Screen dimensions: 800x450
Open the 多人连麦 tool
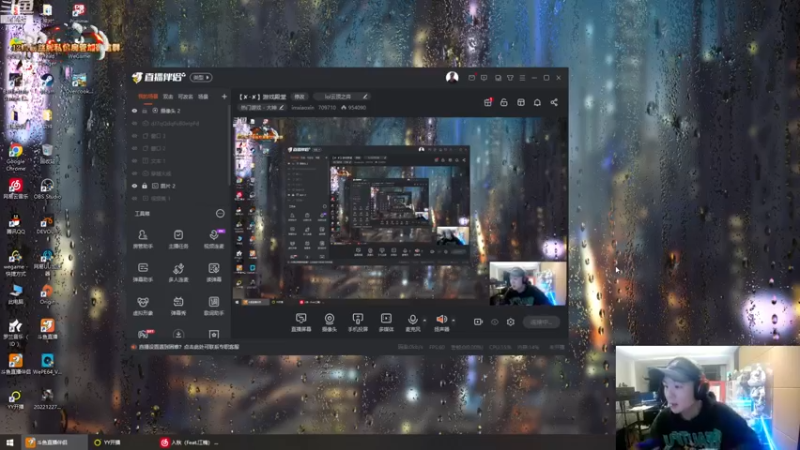178,272
